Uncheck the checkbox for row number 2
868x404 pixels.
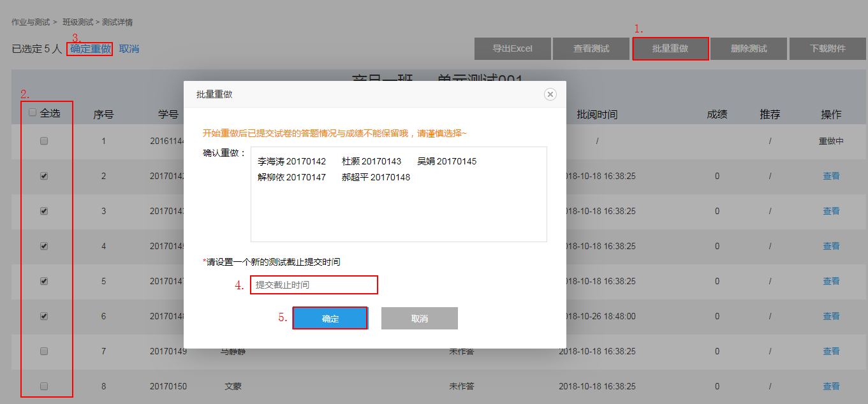pos(44,177)
